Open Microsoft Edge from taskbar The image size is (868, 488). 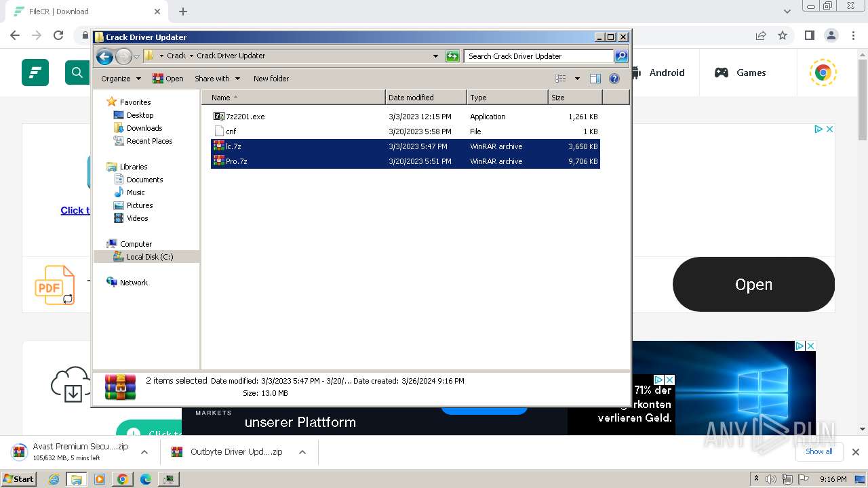(145, 479)
